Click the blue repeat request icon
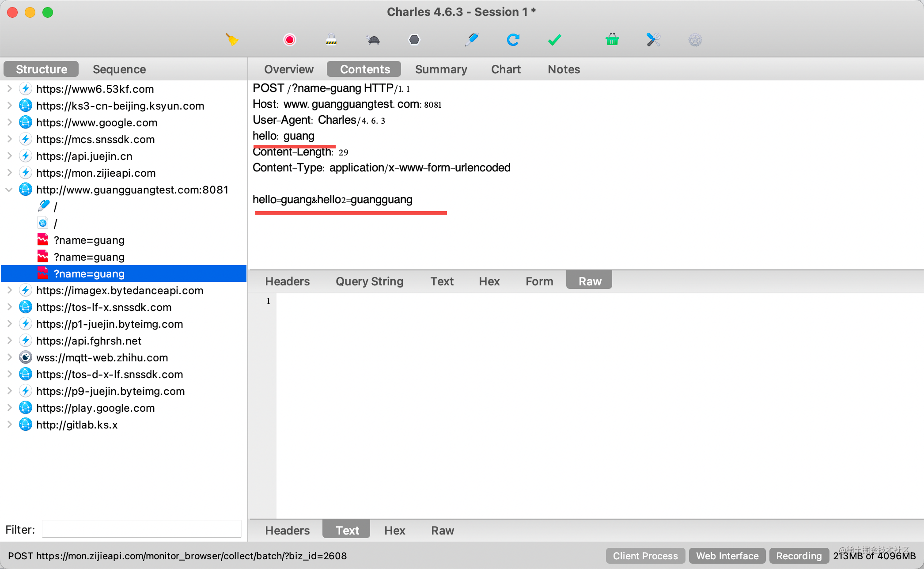This screenshot has width=924, height=569. [x=513, y=40]
